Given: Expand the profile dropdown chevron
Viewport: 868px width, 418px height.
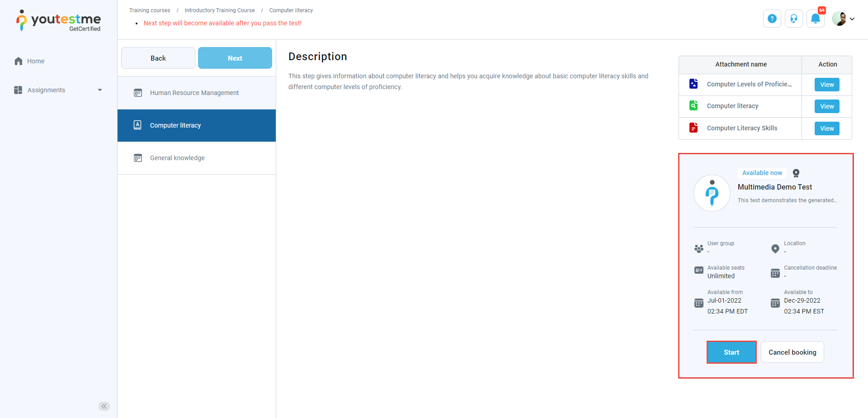Looking at the screenshot, I should tap(852, 19).
